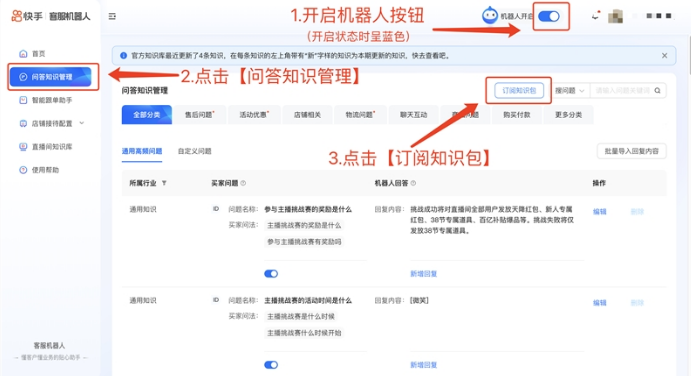Select the 售后问题 category tab
This screenshot has height=376, width=691.
200,115
